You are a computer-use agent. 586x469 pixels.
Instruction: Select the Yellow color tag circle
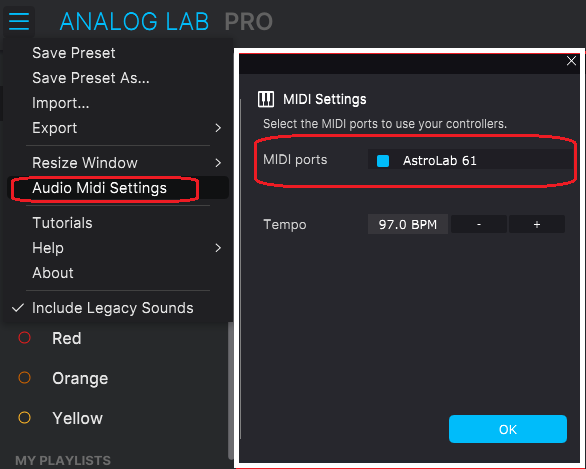25,417
